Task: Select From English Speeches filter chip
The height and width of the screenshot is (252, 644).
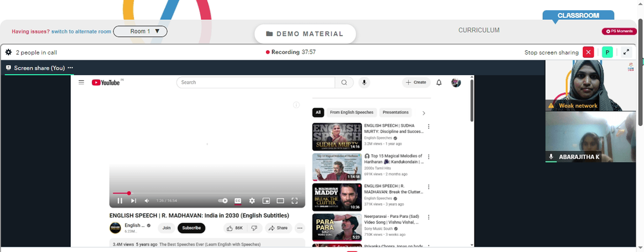Action: tap(352, 113)
